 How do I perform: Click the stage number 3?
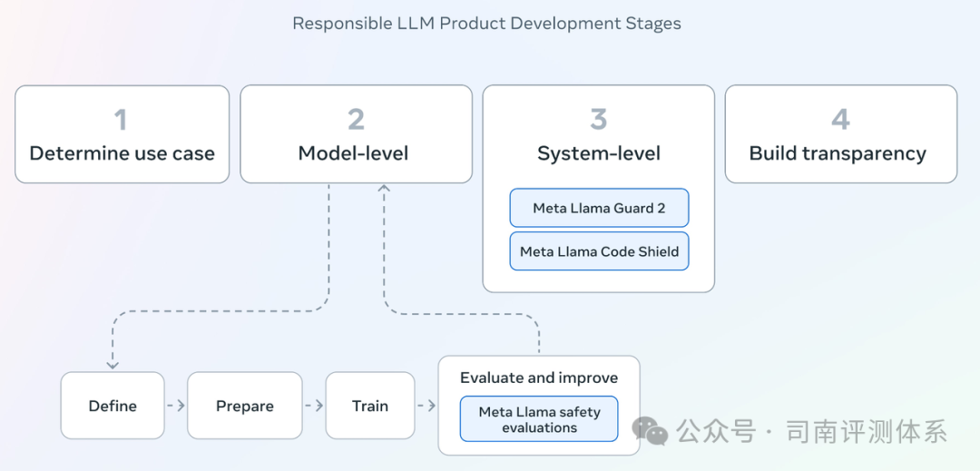(x=599, y=119)
